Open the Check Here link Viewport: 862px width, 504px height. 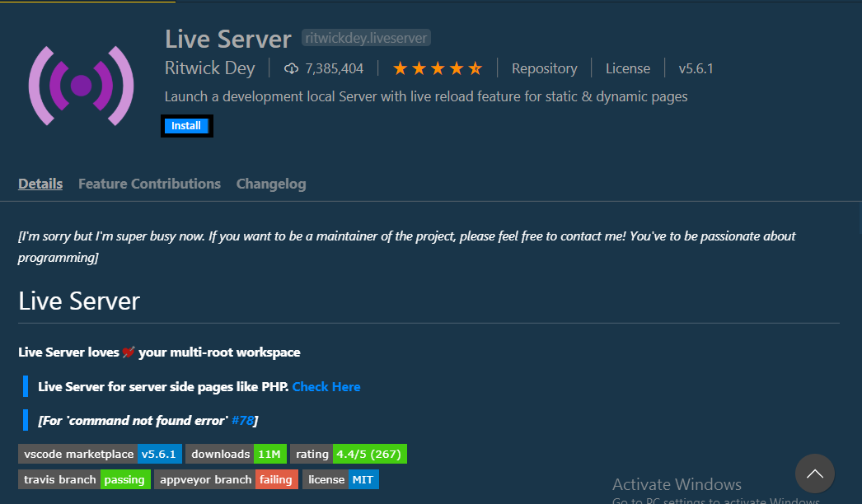[x=326, y=386]
